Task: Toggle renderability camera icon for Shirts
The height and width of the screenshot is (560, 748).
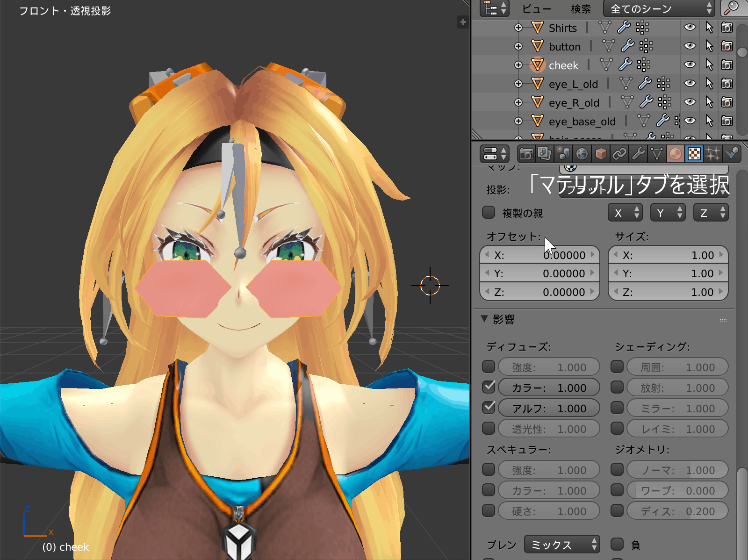Action: click(726, 28)
